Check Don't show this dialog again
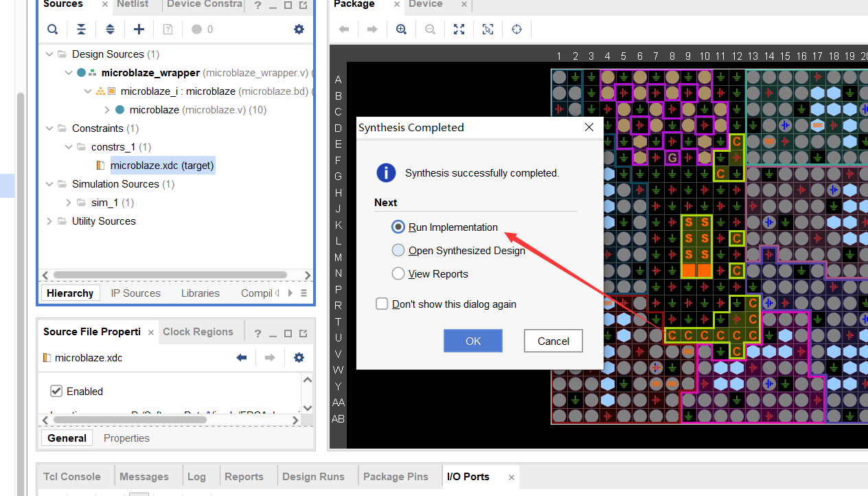Viewport: 868px width, 496px height. (382, 304)
